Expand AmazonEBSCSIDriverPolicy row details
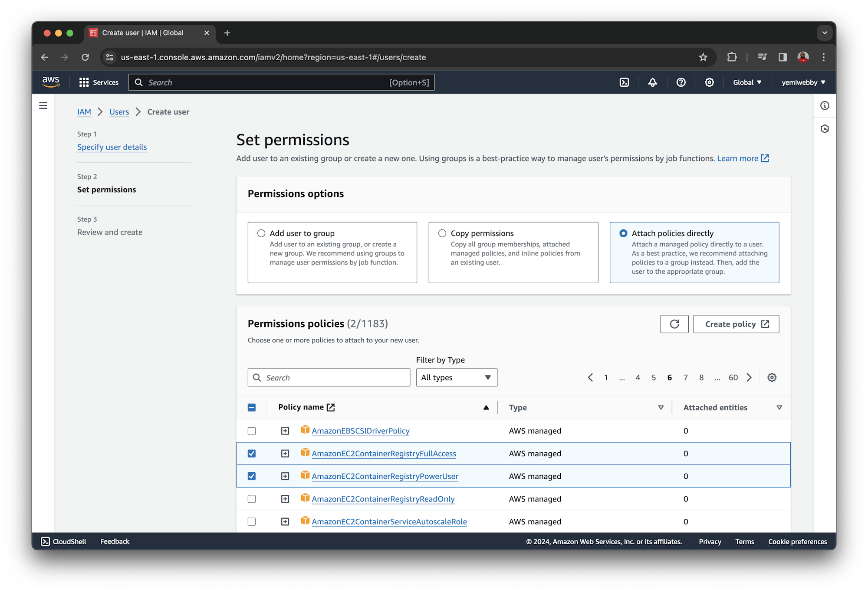 (285, 431)
